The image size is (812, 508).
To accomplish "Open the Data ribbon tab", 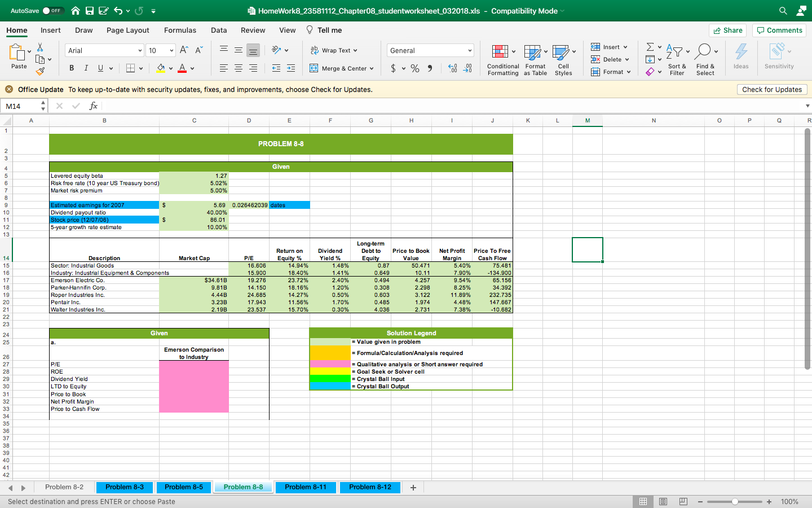I will (x=219, y=30).
